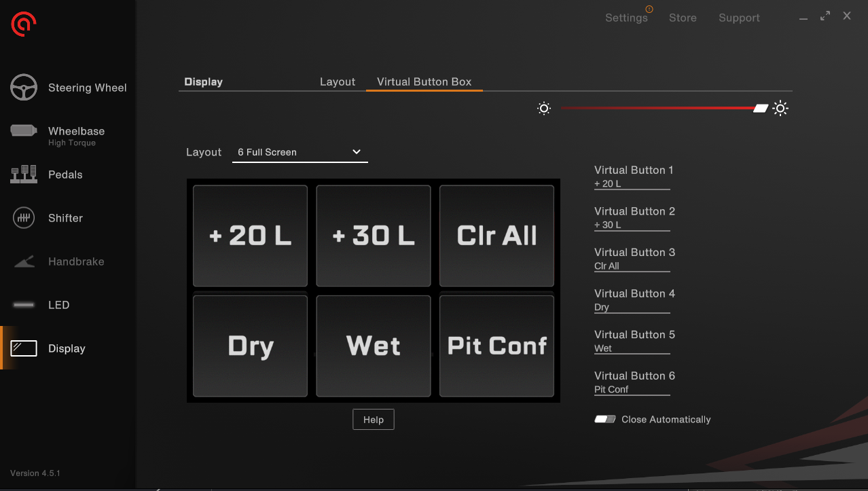
Task: Select the Handbrake icon
Action: 24,261
